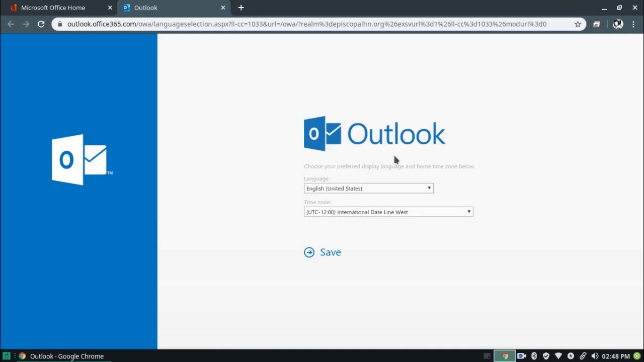Click the 'Language:' label
644x362 pixels.
point(316,178)
